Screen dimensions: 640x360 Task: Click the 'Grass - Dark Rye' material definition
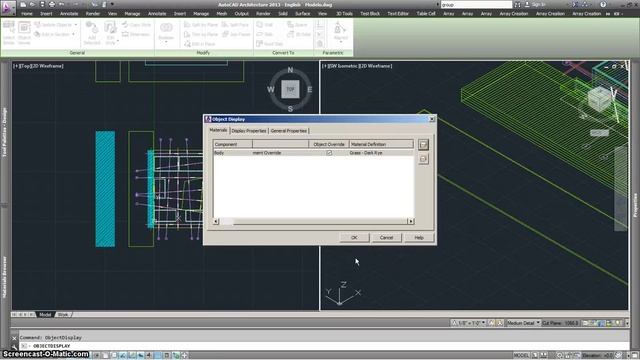click(366, 153)
